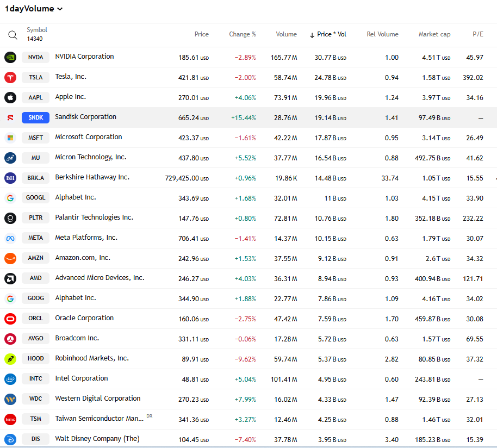Open the WDC ticker badge

[x=35, y=399]
